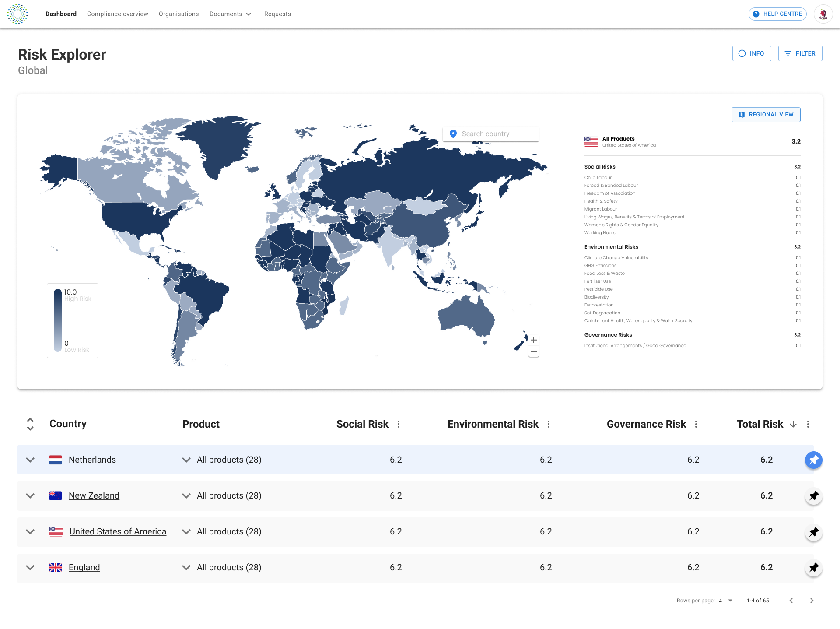Click the Search country field
Screen dimensions: 840x629
[x=491, y=134]
